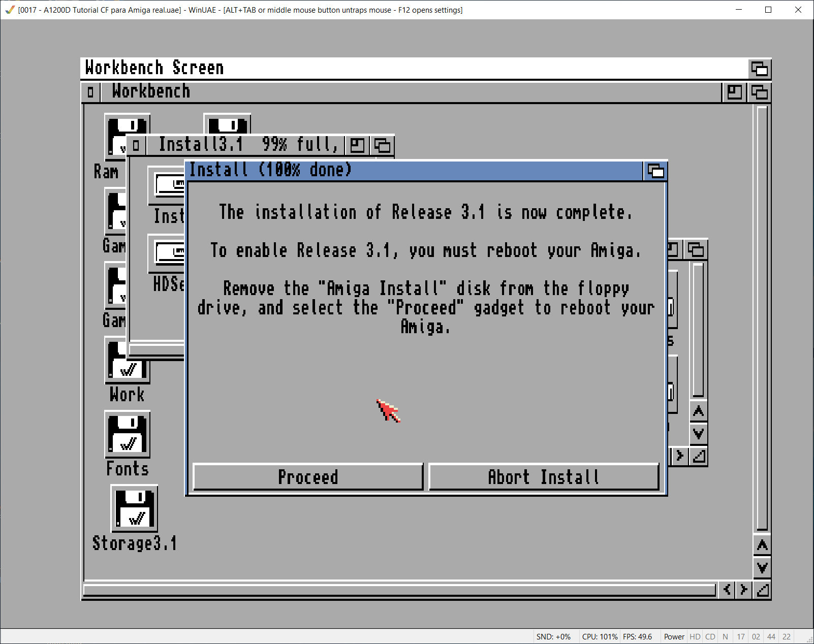This screenshot has height=644, width=814.
Task: Click the Proceed button to reboot
Action: [308, 476]
